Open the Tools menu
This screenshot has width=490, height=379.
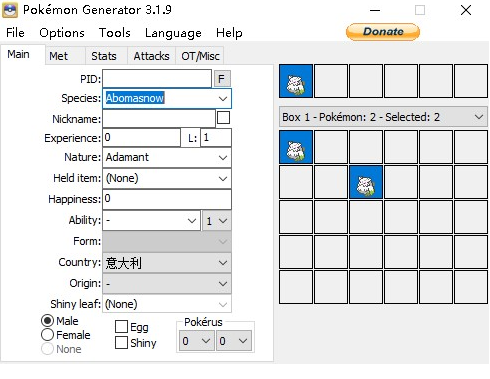(114, 33)
